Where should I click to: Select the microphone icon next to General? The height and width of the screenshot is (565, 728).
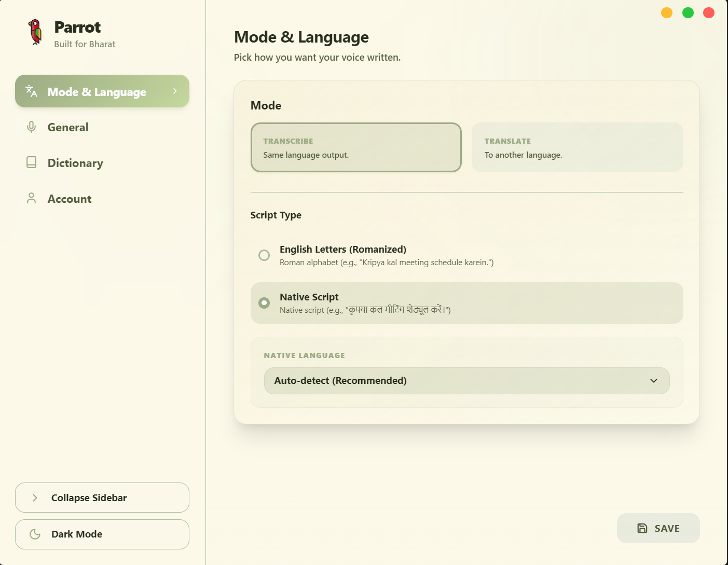click(31, 127)
